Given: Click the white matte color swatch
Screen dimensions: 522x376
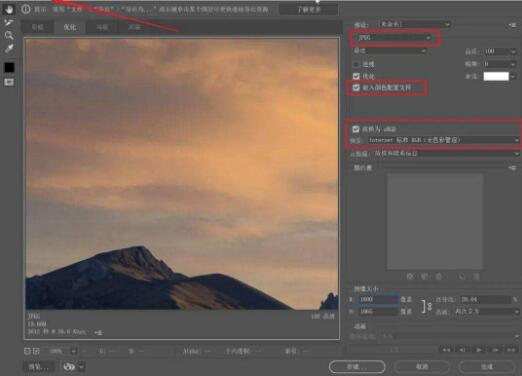Looking at the screenshot, I should point(496,76).
